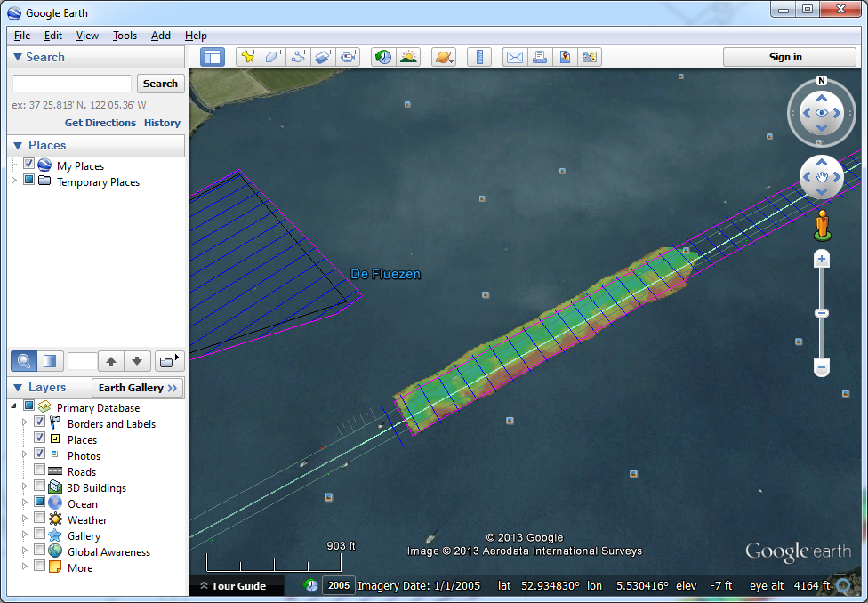This screenshot has width=868, height=603.
Task: Expand the 3D Buildings node
Action: coord(24,486)
